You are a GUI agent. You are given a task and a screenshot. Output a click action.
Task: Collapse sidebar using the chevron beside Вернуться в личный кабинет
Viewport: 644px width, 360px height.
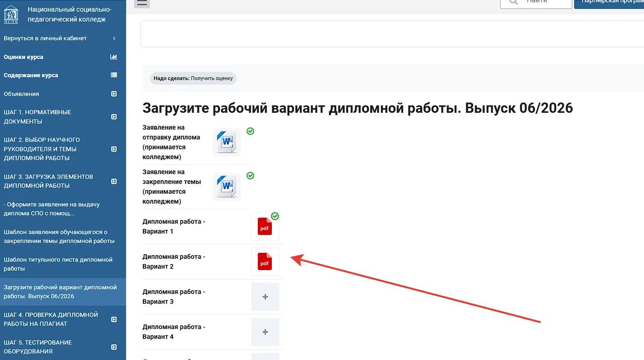tap(114, 38)
